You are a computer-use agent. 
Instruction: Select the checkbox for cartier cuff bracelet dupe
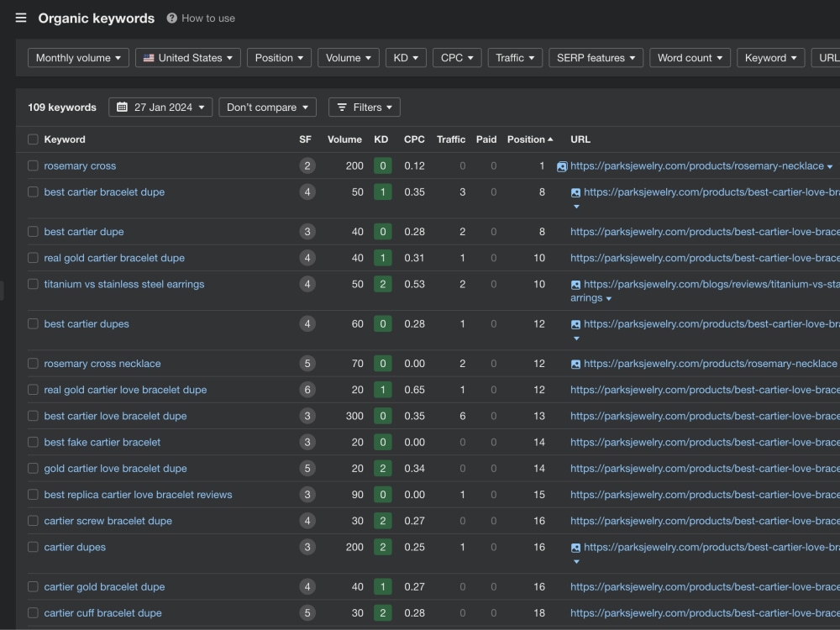pyautogui.click(x=34, y=613)
